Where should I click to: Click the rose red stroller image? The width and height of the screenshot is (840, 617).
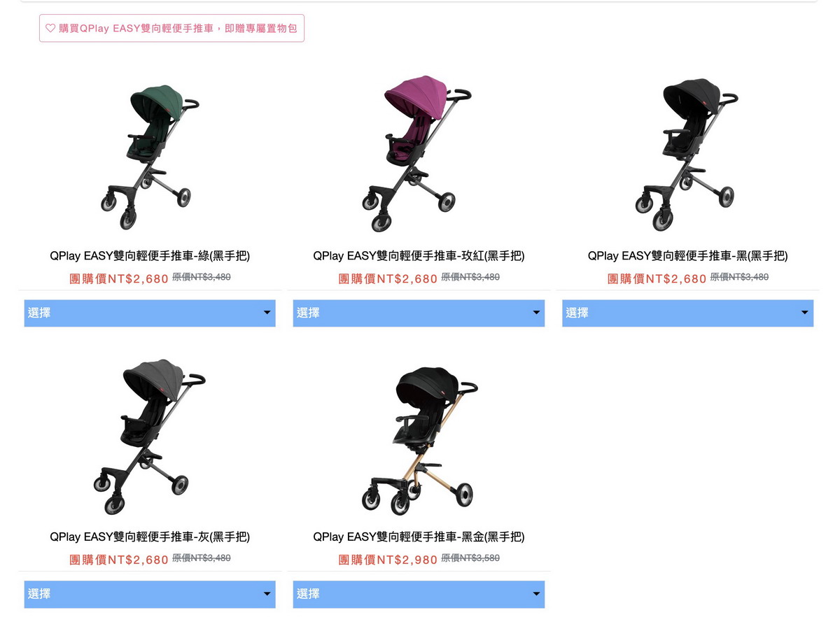[419, 153]
